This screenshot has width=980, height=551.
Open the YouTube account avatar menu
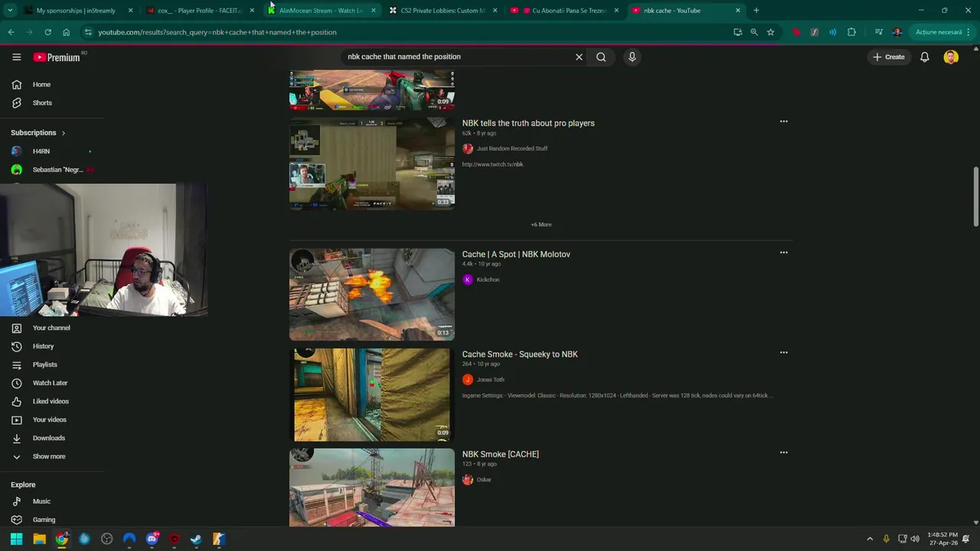(x=951, y=57)
